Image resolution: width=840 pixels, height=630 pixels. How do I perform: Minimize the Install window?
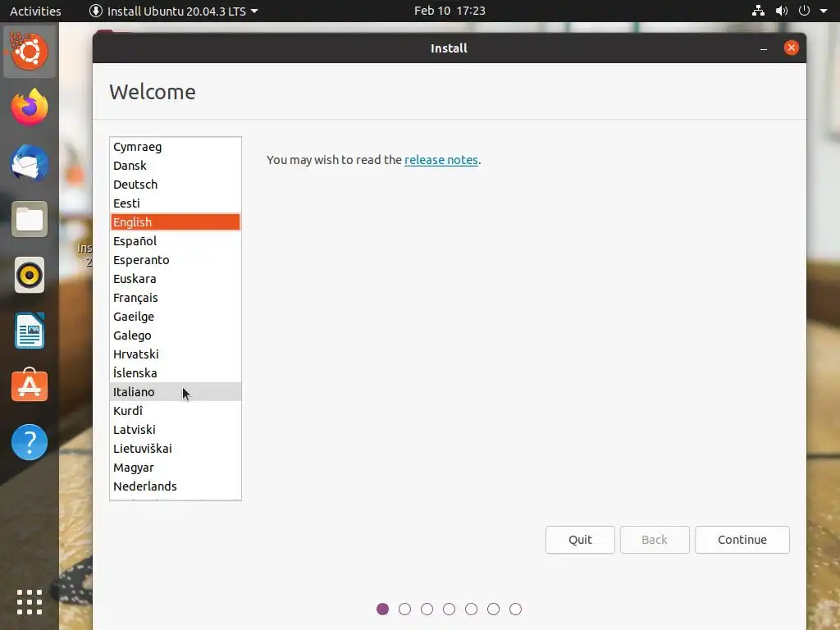764,48
